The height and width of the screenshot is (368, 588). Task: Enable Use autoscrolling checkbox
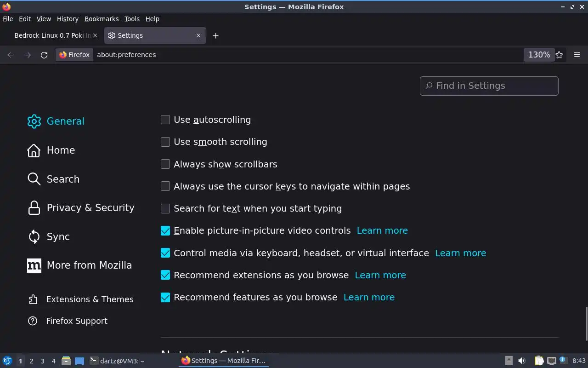coord(165,120)
